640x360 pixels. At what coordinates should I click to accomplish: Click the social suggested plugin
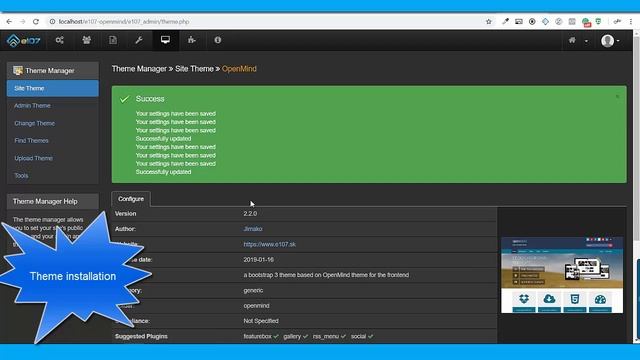click(x=358, y=336)
